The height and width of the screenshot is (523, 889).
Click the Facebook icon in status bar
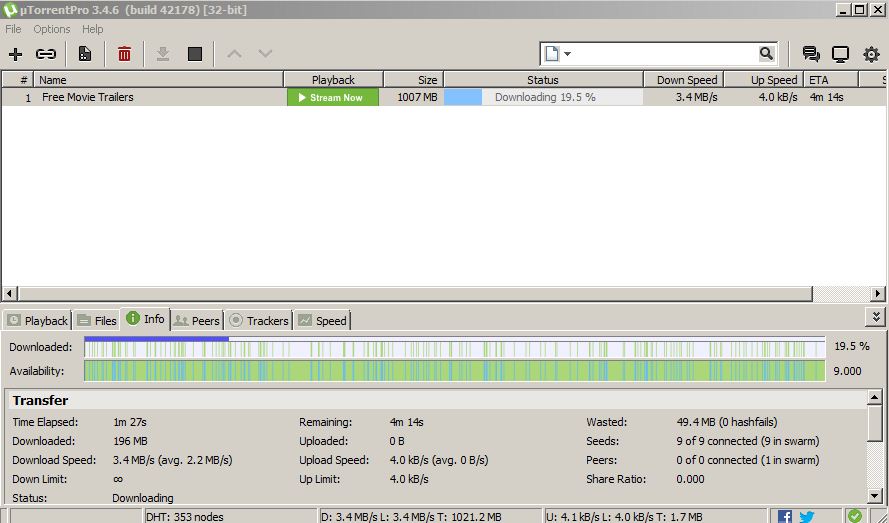click(785, 516)
